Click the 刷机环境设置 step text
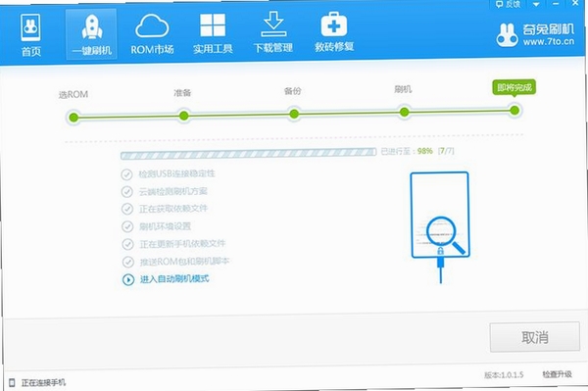588x391 pixels. coord(165,226)
